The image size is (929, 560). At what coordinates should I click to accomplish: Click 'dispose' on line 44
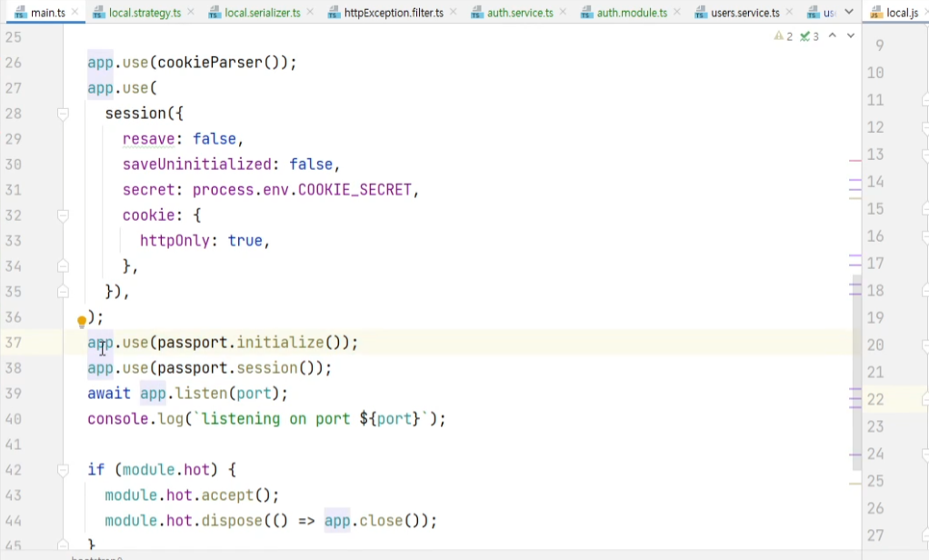point(232,521)
